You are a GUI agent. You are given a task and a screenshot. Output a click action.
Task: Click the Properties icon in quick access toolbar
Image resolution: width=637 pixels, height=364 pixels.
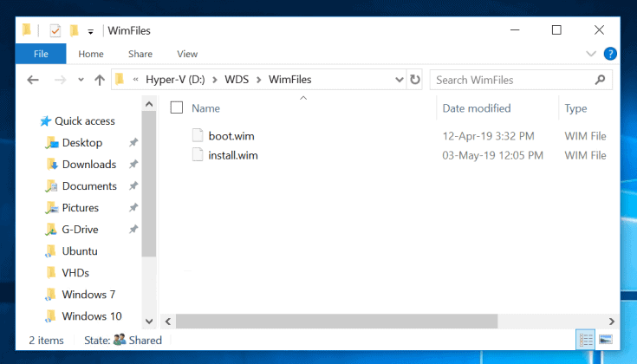tap(55, 30)
